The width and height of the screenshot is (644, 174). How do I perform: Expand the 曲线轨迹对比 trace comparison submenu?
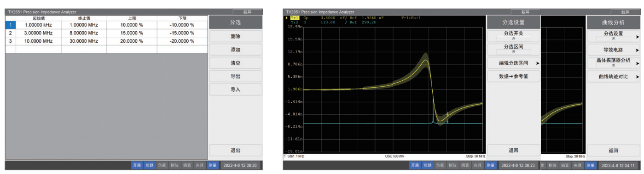tap(613, 76)
